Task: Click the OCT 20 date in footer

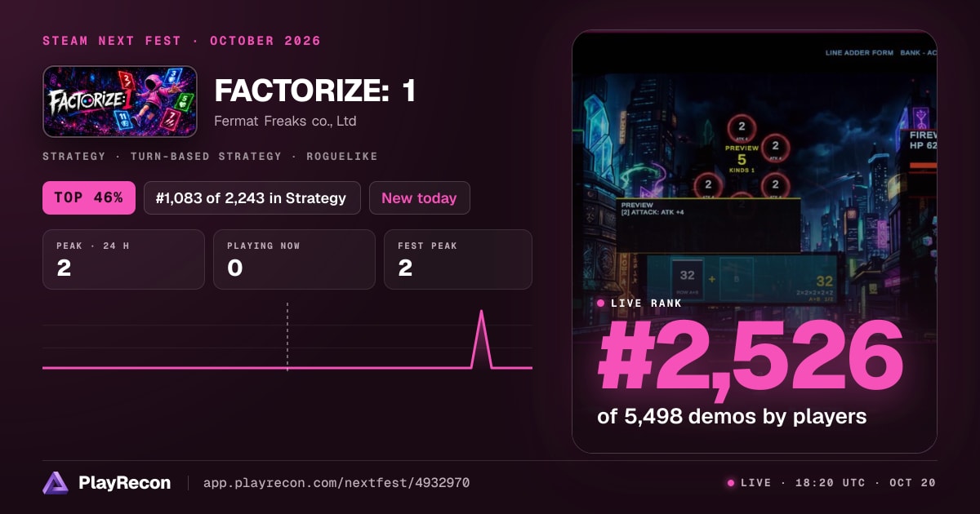Action: 914,483
